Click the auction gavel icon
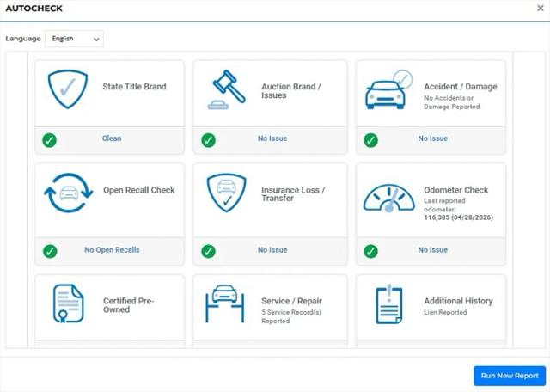Viewport: 550px width, 392px height. coord(226,90)
